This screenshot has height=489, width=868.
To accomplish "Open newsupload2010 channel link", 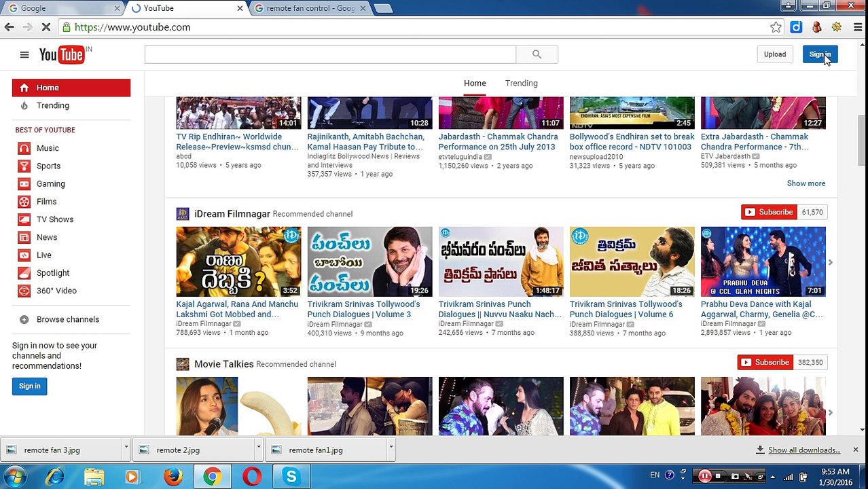I will (x=596, y=156).
